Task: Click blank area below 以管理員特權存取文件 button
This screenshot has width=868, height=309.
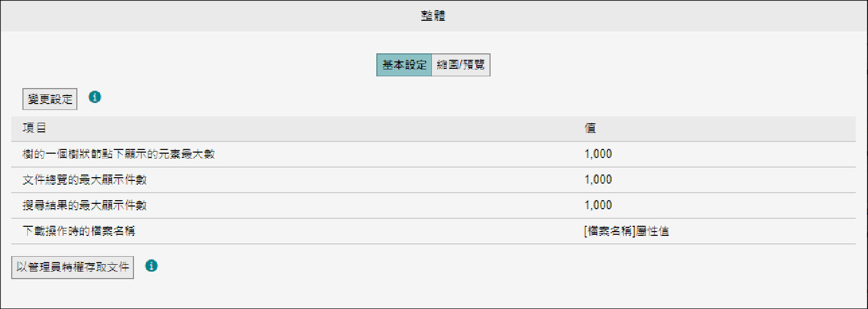Action: point(73,294)
